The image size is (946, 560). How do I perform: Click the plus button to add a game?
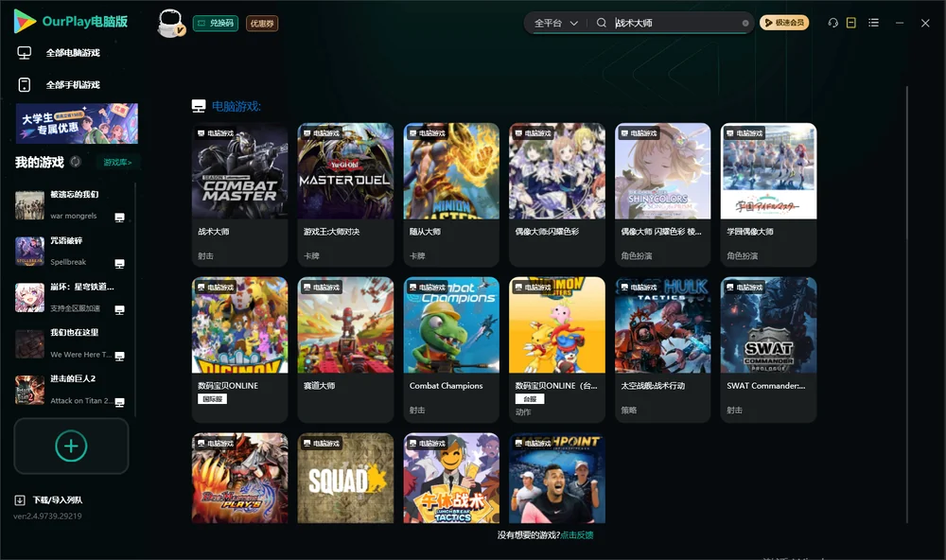pos(71,446)
